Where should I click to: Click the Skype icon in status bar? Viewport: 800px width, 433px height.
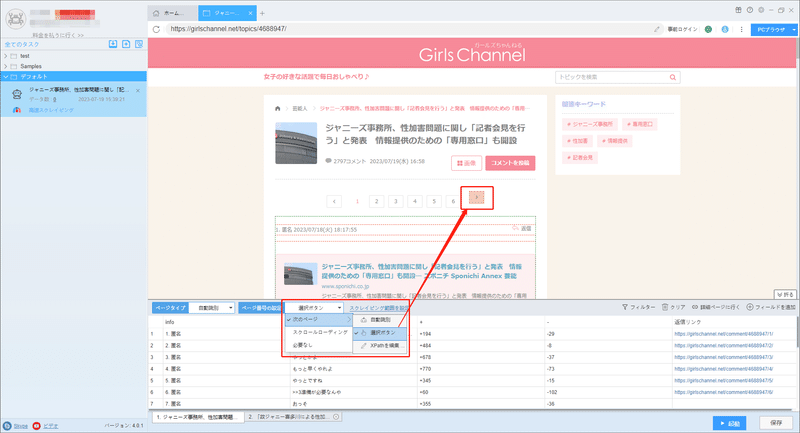[x=7, y=426]
